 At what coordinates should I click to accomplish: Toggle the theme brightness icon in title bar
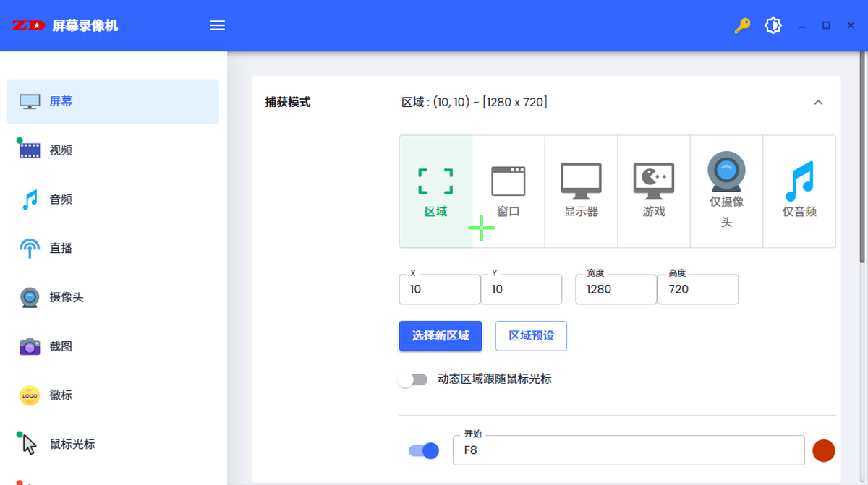(x=773, y=26)
